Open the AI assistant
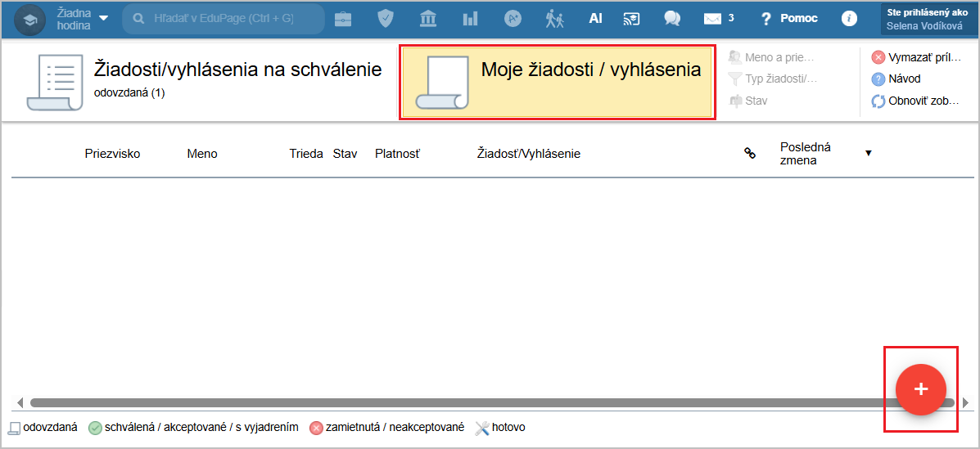 pos(595,18)
